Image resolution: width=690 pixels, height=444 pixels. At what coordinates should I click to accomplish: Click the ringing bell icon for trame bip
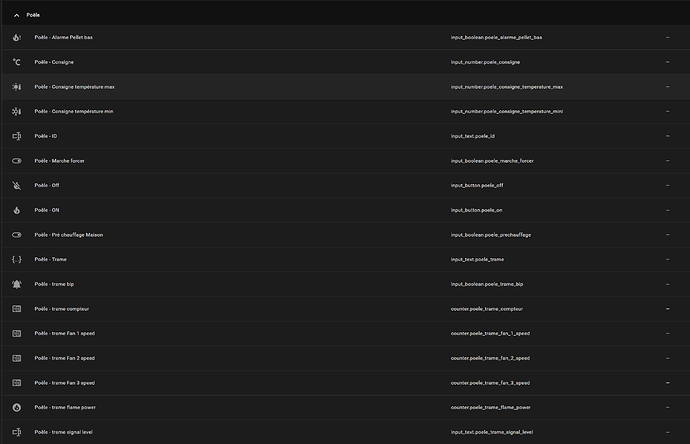[x=17, y=284]
